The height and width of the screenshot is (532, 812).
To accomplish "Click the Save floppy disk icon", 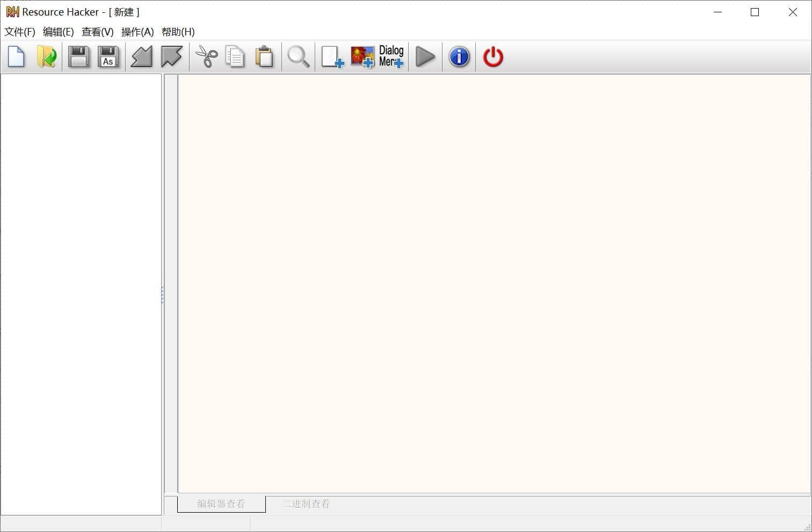I will coord(79,57).
